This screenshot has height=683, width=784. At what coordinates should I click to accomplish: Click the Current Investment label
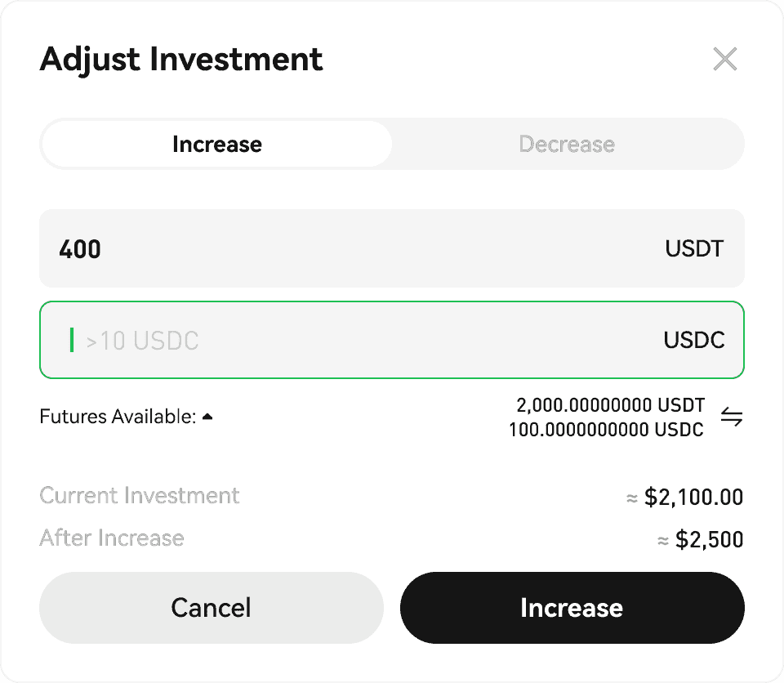tap(140, 496)
